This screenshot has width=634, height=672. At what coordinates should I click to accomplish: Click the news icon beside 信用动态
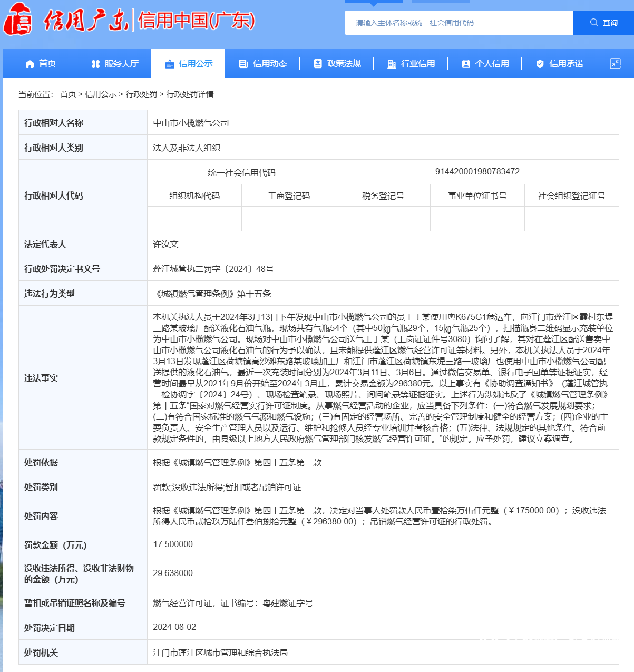243,64
